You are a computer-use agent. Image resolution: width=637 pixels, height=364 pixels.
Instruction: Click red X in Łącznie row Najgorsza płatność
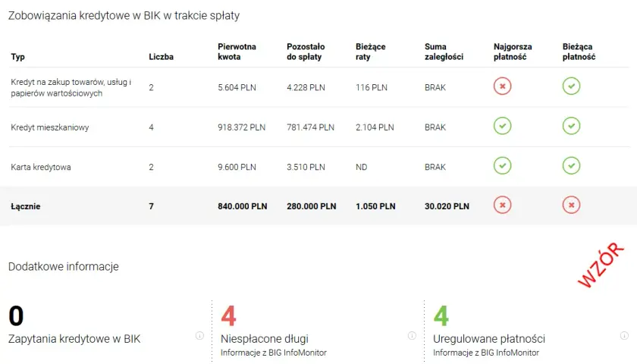(503, 206)
